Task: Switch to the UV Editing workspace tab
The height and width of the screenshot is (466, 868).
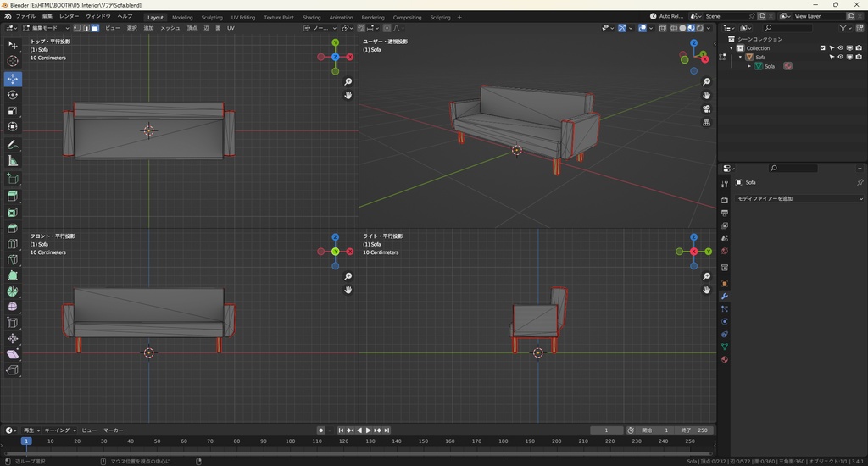Action: (x=242, y=17)
